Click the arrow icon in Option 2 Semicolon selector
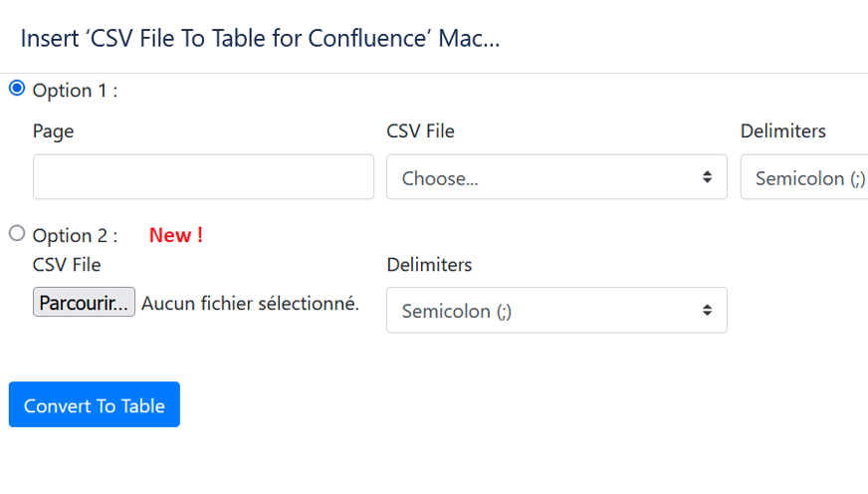This screenshot has width=868, height=494. pos(707,311)
